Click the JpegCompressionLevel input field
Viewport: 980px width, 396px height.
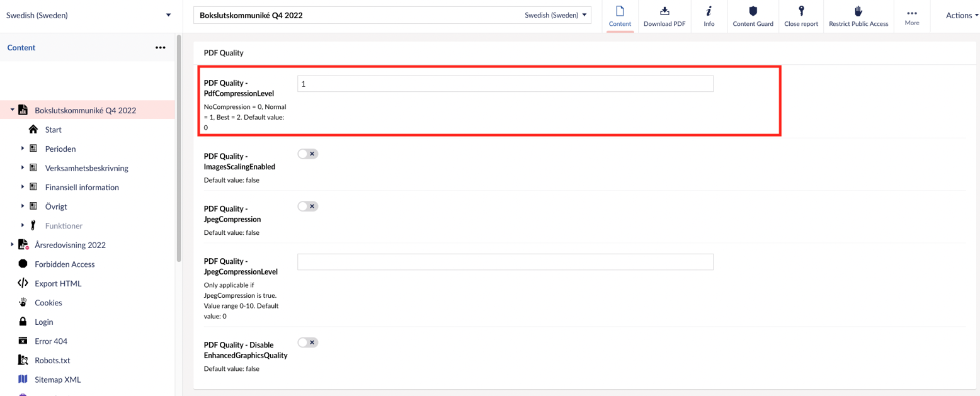click(x=504, y=262)
